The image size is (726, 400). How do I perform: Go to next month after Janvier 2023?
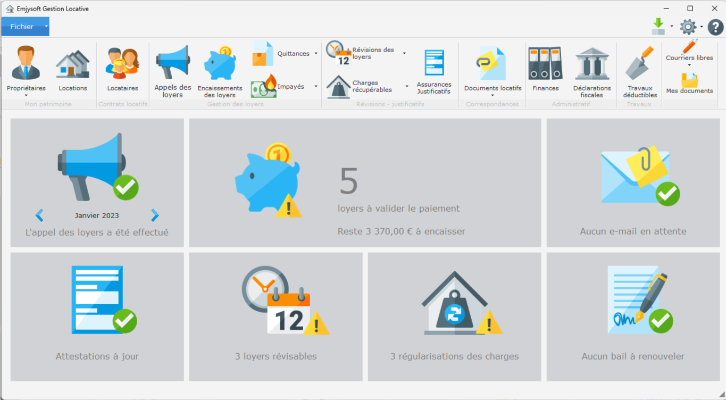point(155,215)
